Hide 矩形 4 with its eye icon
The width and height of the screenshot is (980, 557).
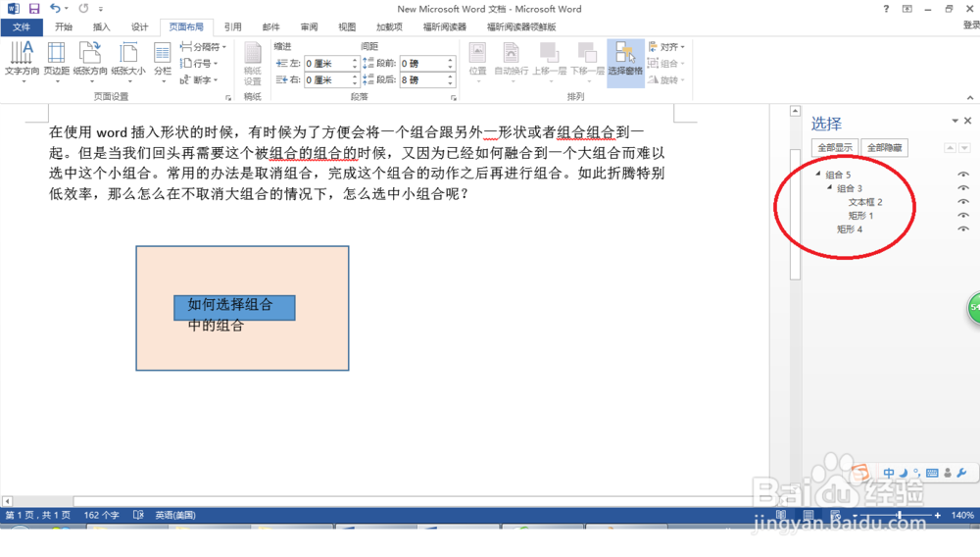point(963,229)
